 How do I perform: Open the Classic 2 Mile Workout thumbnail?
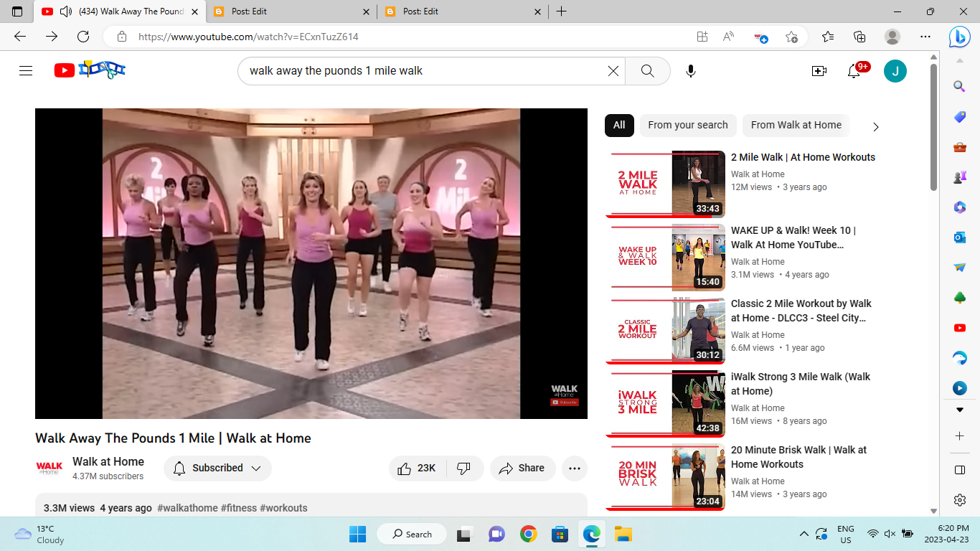(x=665, y=330)
